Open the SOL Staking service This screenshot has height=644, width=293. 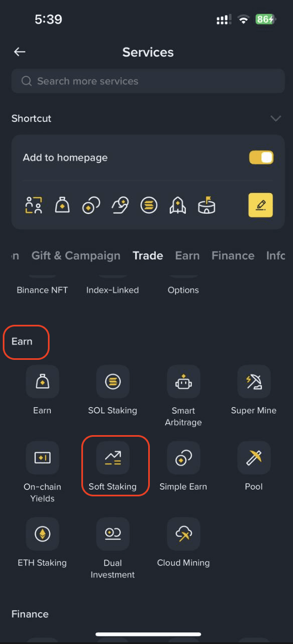pos(113,382)
